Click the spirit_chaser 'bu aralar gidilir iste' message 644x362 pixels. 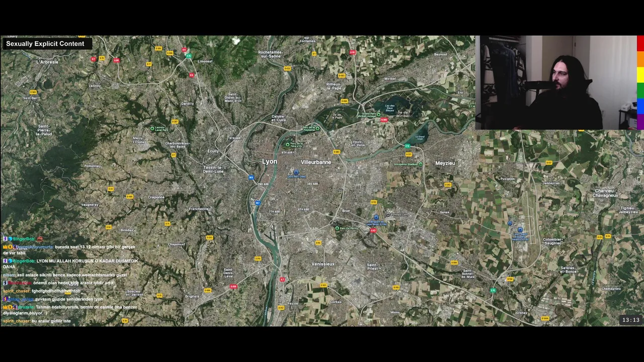(37, 321)
